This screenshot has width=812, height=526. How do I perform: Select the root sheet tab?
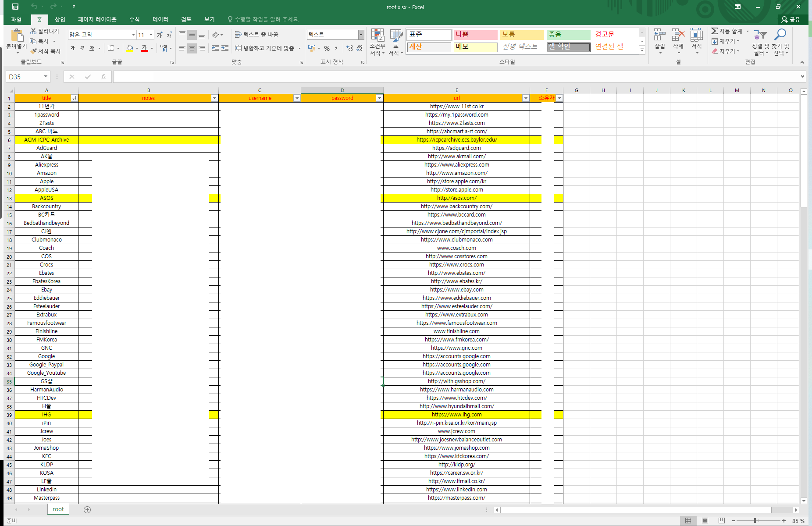pos(58,509)
